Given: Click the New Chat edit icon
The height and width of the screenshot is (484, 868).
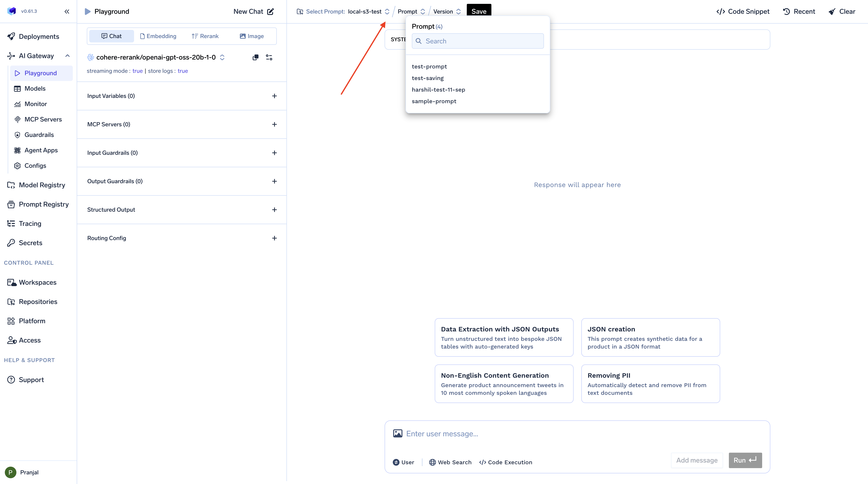Looking at the screenshot, I should (270, 12).
